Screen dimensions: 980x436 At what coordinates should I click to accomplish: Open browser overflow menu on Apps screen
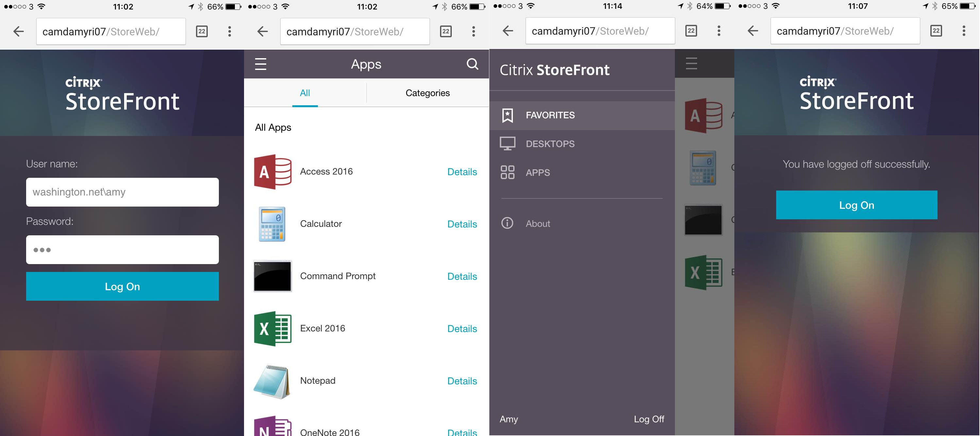(x=474, y=31)
